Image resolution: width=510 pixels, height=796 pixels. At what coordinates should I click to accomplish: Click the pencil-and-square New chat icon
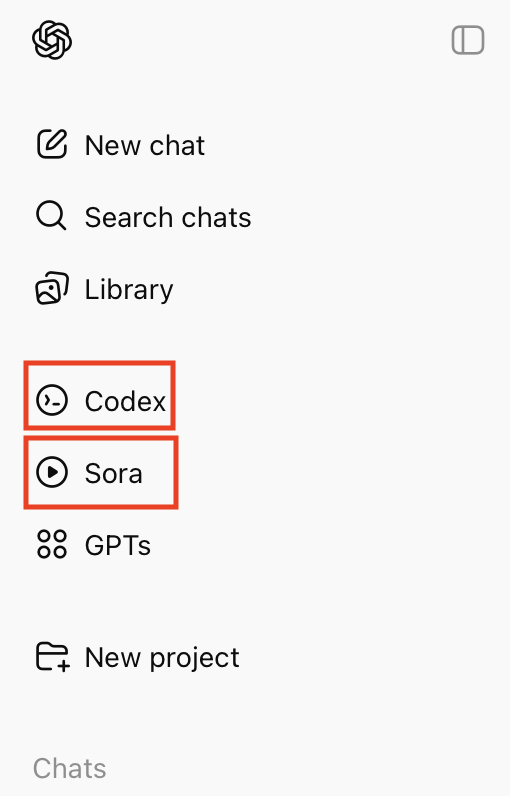52,144
